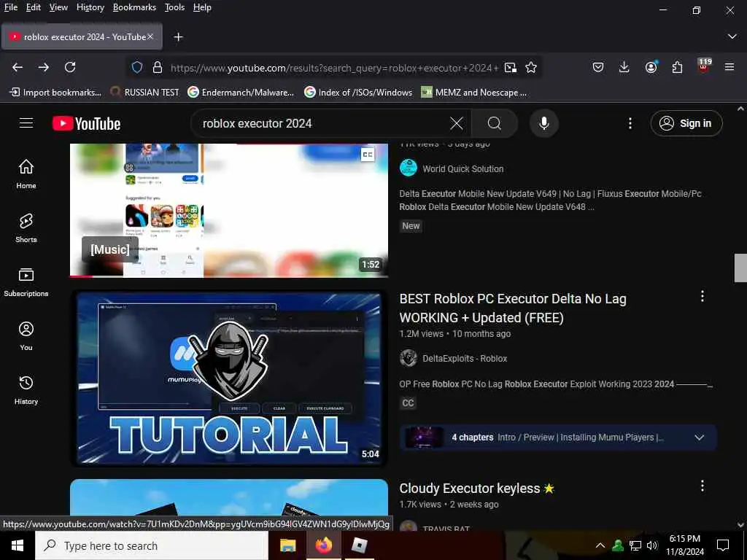Open the Tools menu
Image resolution: width=747 pixels, height=560 pixels.
tap(174, 7)
